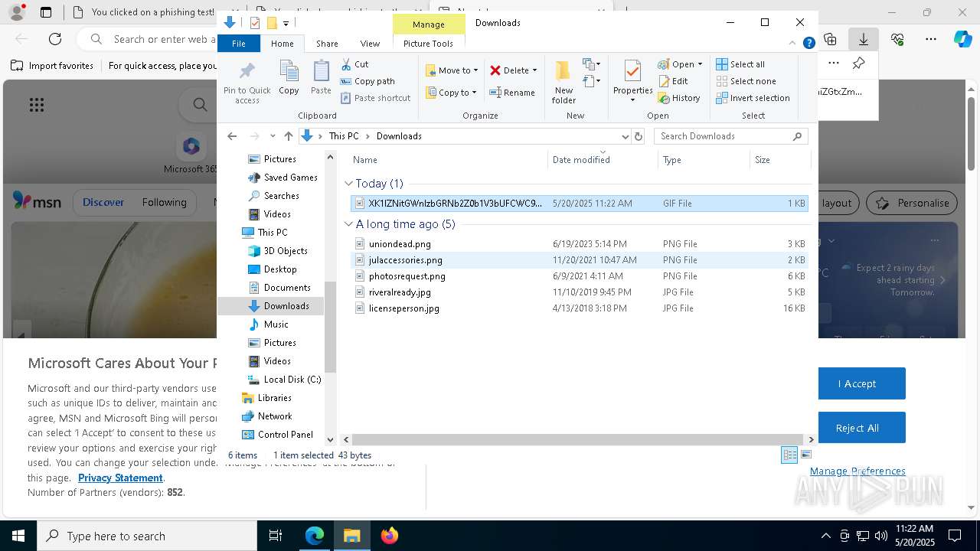Collapse the Today file group
980x551 pixels.
tap(348, 184)
